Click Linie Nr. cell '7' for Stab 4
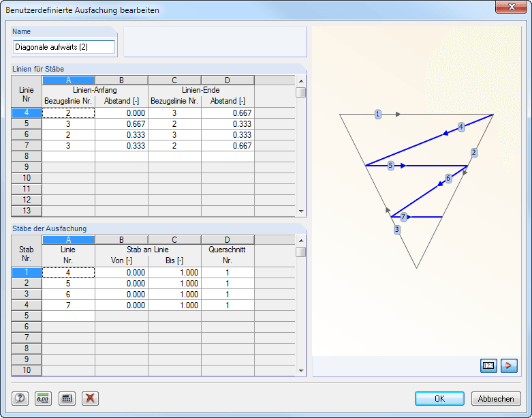Screen dimensions: 532x418 click(68, 305)
